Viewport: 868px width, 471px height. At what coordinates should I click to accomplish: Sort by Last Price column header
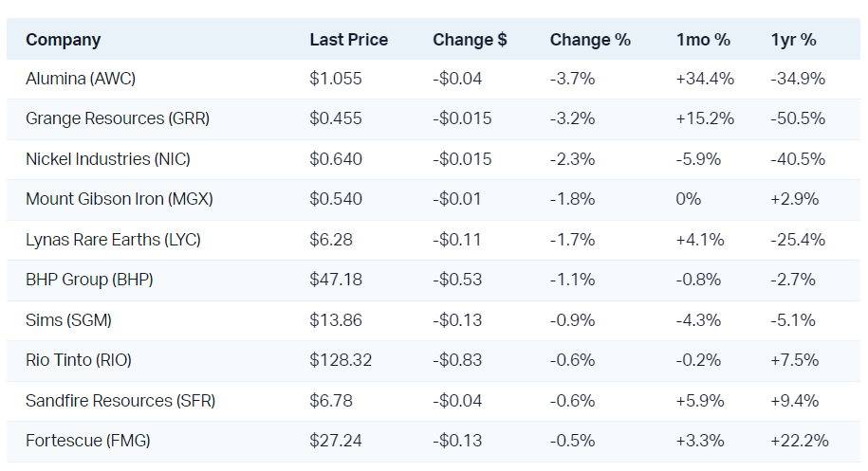[348, 40]
